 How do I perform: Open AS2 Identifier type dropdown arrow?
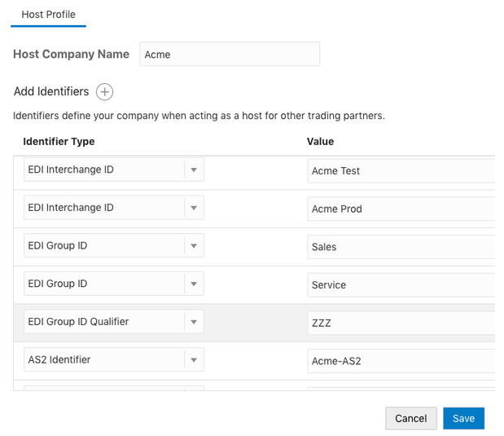[194, 359]
